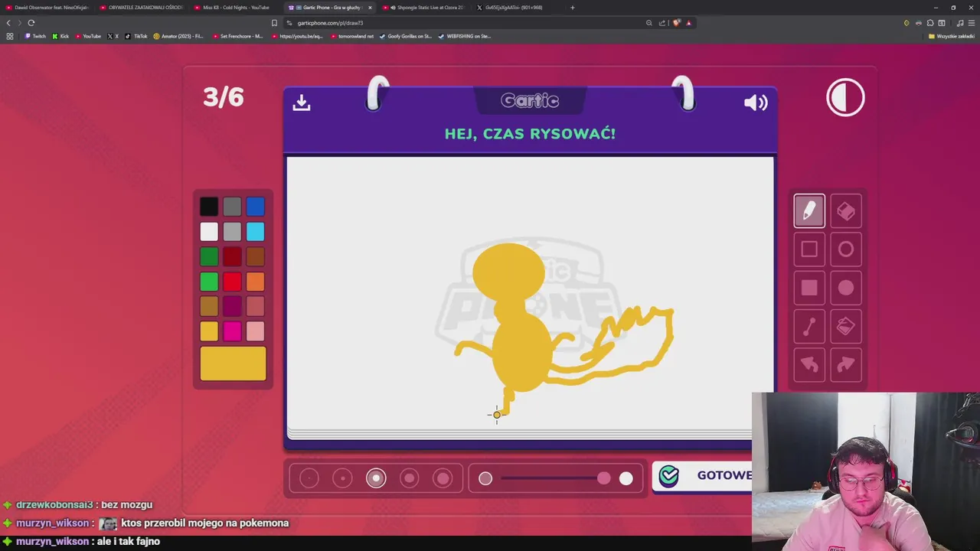Switch to Dawid Obserwator browser tab
The image size is (980, 551).
[47, 8]
